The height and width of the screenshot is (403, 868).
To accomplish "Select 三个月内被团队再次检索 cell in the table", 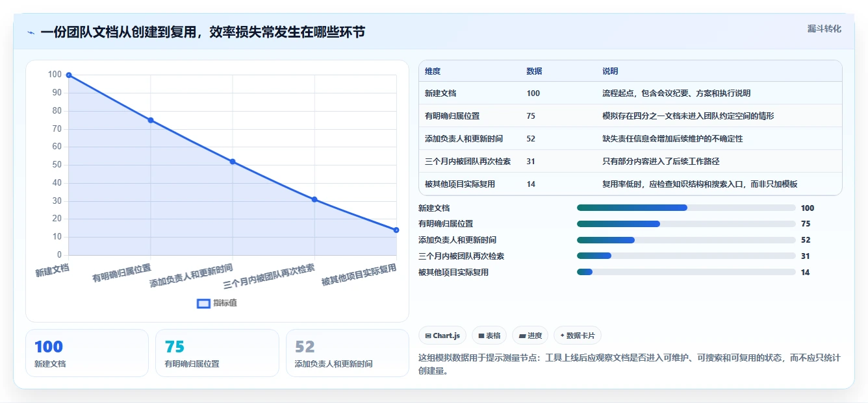I will point(468,162).
